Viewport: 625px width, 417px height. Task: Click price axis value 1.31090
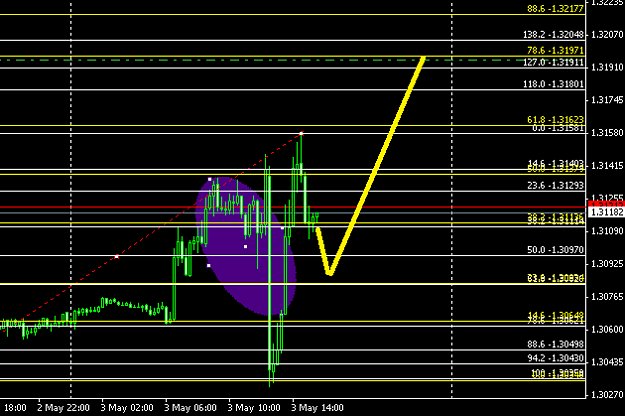(607, 231)
